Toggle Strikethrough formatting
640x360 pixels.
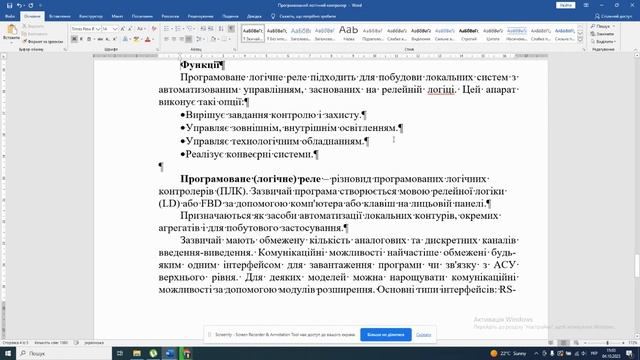coord(100,39)
